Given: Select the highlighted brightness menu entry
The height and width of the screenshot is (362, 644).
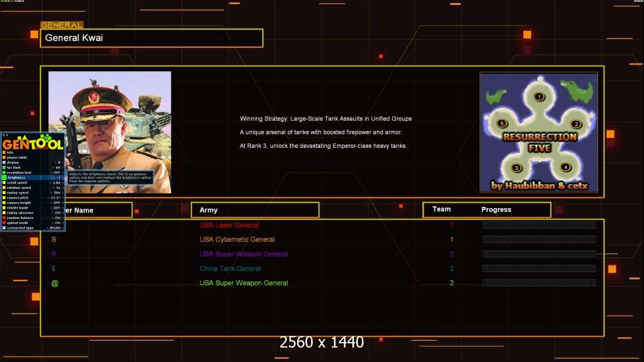Looking at the screenshot, I should point(33,177).
